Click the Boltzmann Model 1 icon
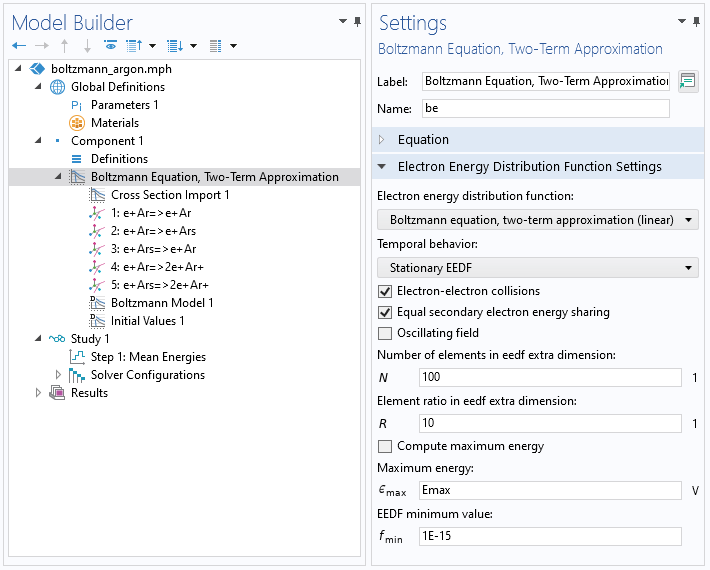 pyautogui.click(x=97, y=303)
